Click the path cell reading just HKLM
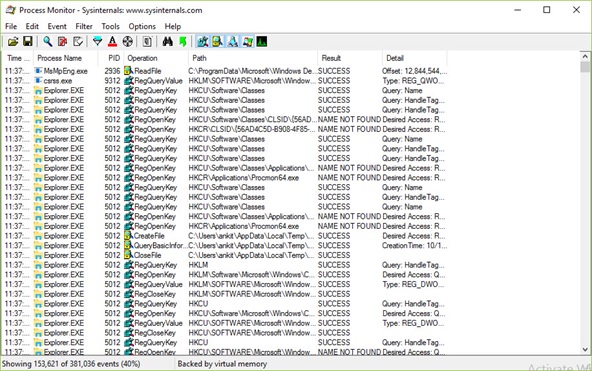Image resolution: width=592 pixels, height=371 pixels. point(198,265)
